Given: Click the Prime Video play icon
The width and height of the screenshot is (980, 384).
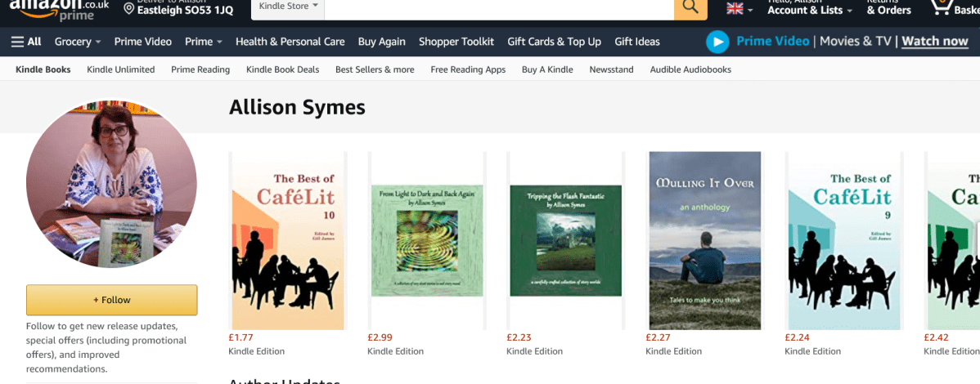Looking at the screenshot, I should [x=717, y=42].
